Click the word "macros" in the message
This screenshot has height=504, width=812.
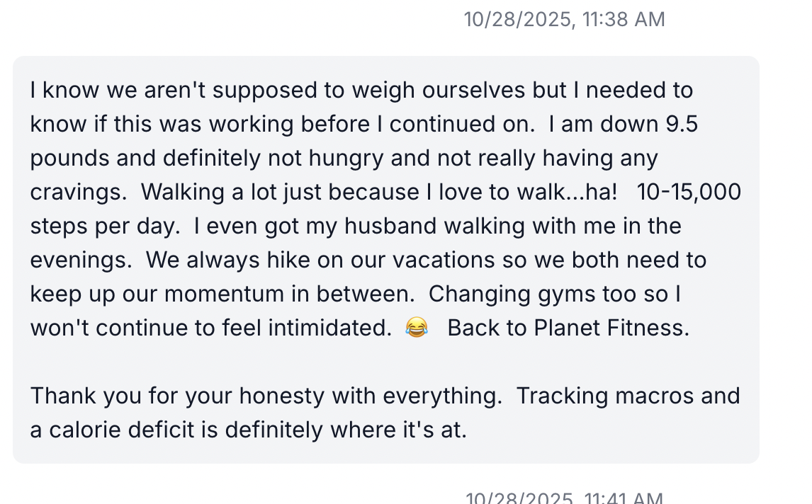click(x=650, y=396)
